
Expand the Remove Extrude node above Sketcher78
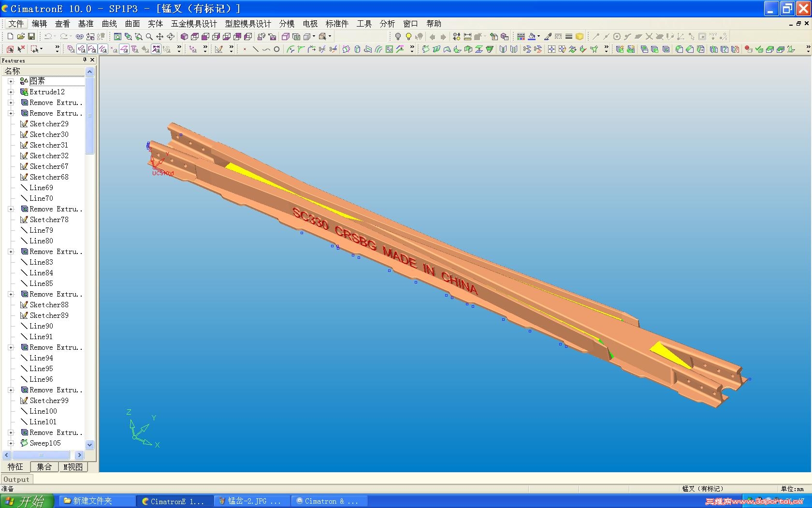pyautogui.click(x=11, y=209)
